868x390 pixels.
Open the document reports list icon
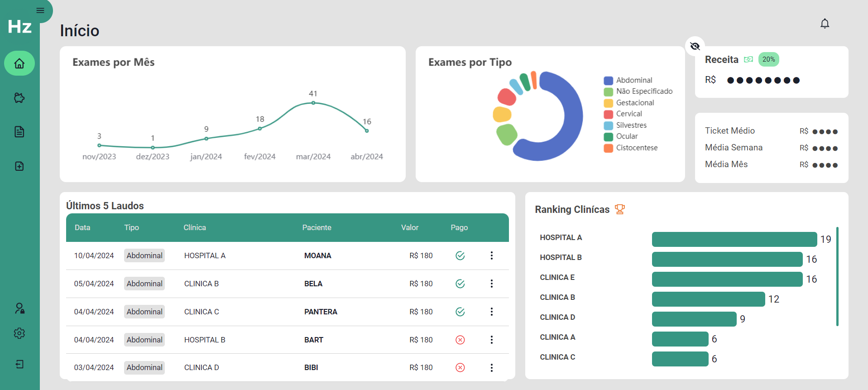tap(19, 132)
